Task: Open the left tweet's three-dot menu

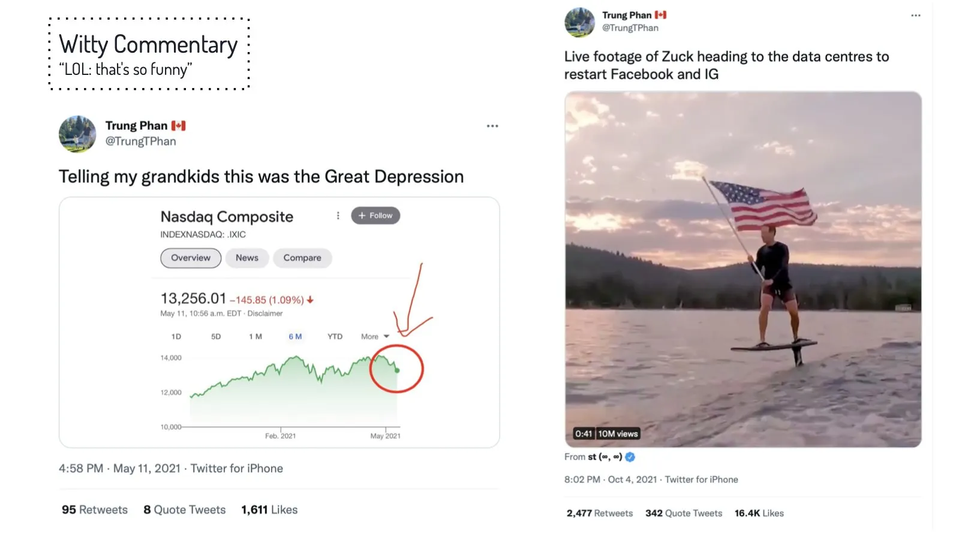Action: 492,126
